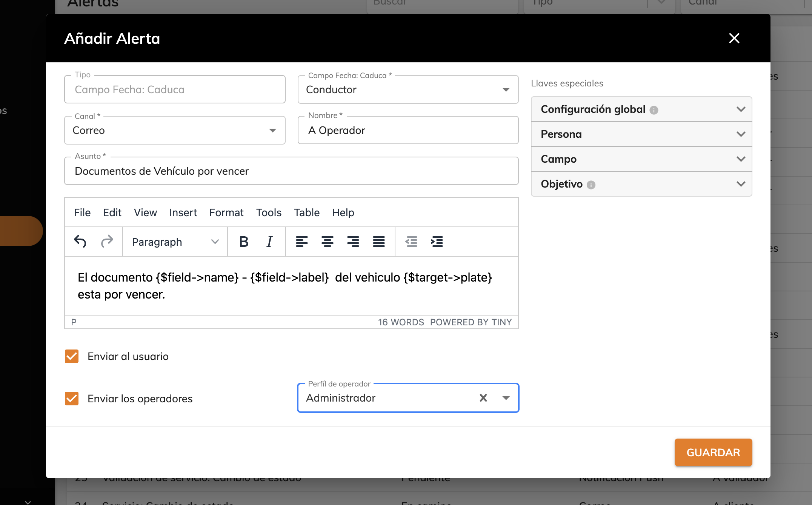
Task: Open the Edit menu in editor
Action: click(112, 212)
